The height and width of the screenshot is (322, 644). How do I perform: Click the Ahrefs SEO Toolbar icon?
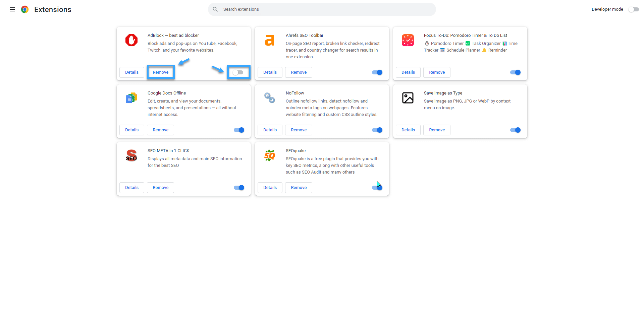pyautogui.click(x=270, y=40)
